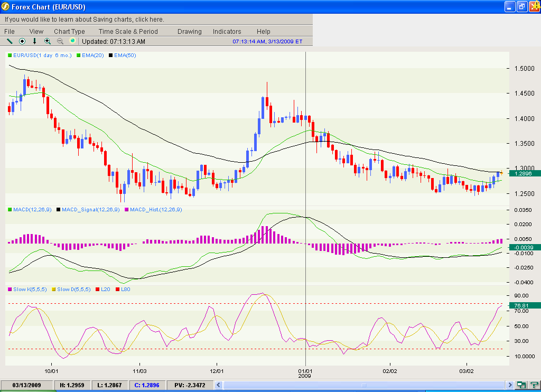Open the Drawing menu
The image size is (541, 392).
point(190,31)
